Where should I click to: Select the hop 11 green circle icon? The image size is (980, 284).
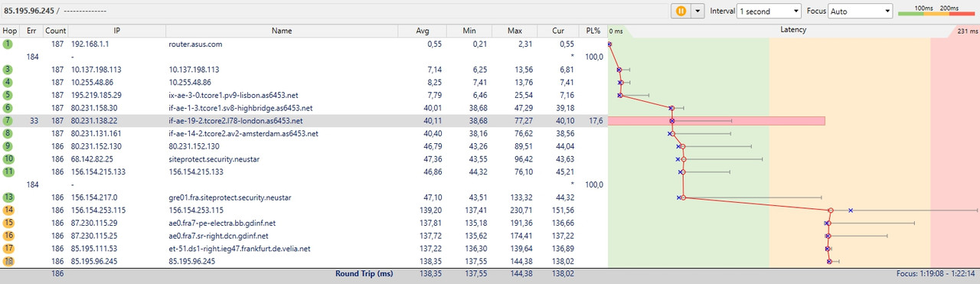(8, 171)
